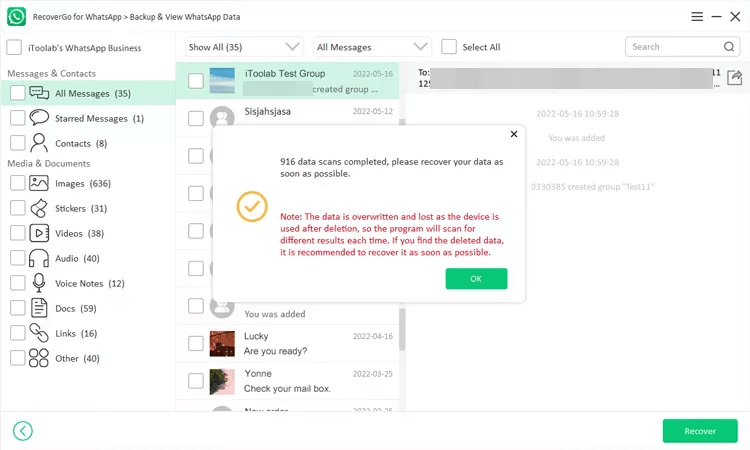Click the back arrow circle icon
Image resolution: width=750 pixels, height=450 pixels.
[x=23, y=431]
